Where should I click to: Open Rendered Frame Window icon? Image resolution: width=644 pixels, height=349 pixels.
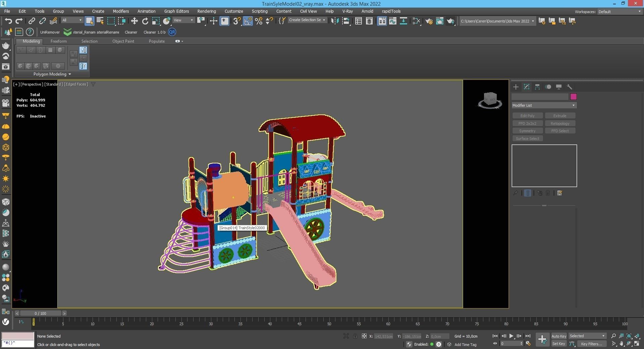439,21
